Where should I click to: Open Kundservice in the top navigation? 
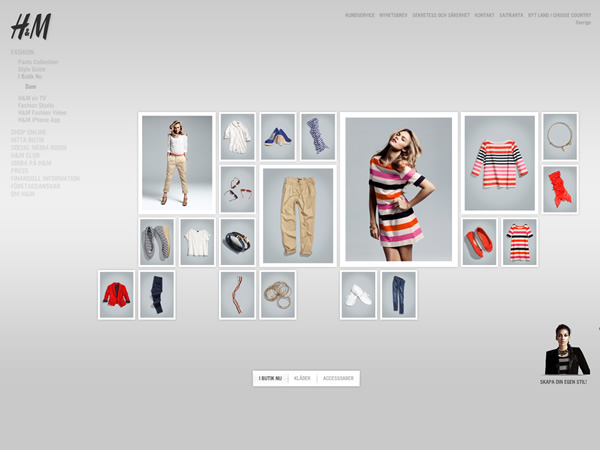[359, 15]
